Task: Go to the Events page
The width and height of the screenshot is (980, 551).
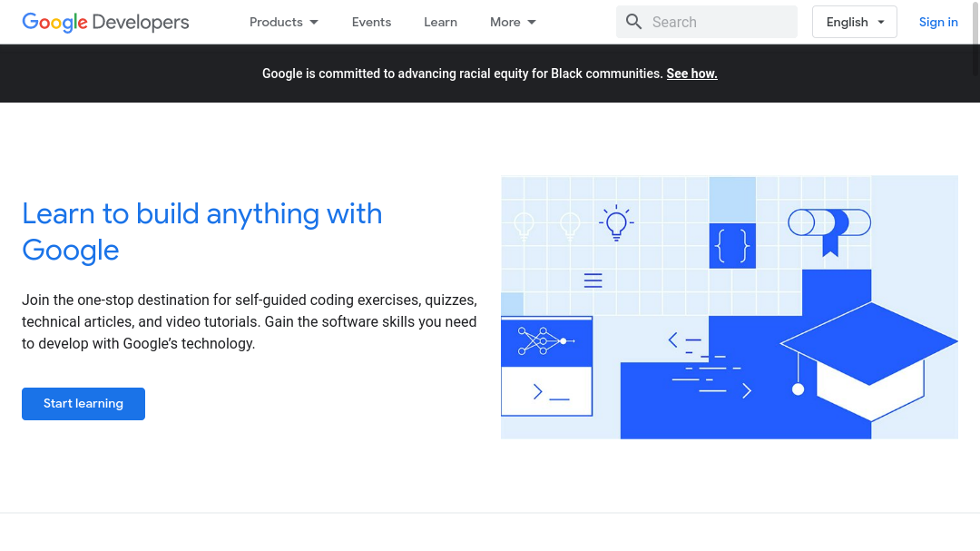Action: click(371, 22)
